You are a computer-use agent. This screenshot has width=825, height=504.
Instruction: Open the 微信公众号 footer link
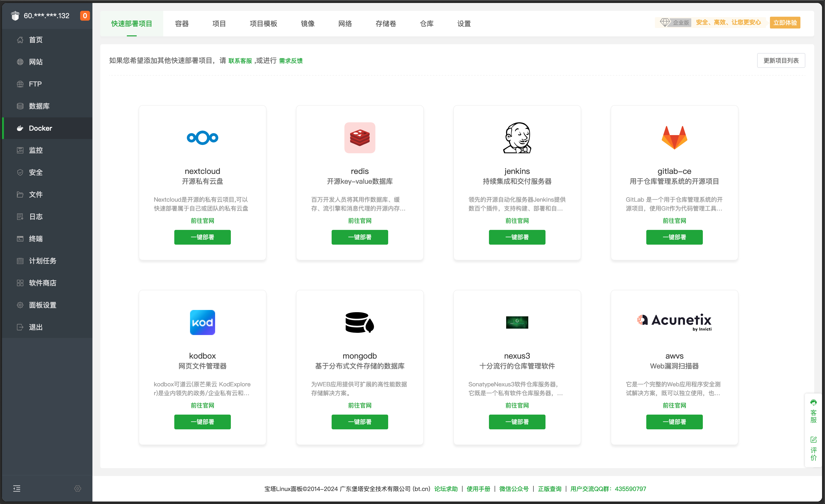514,489
